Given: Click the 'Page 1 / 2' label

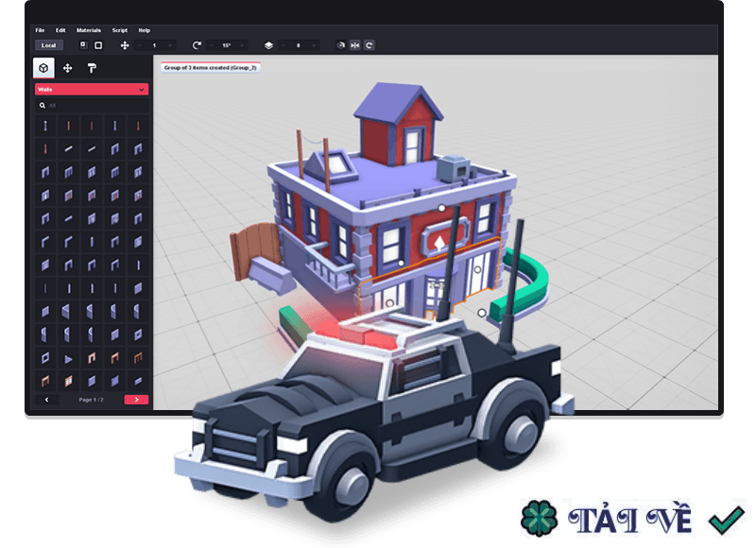Looking at the screenshot, I should pos(91,400).
